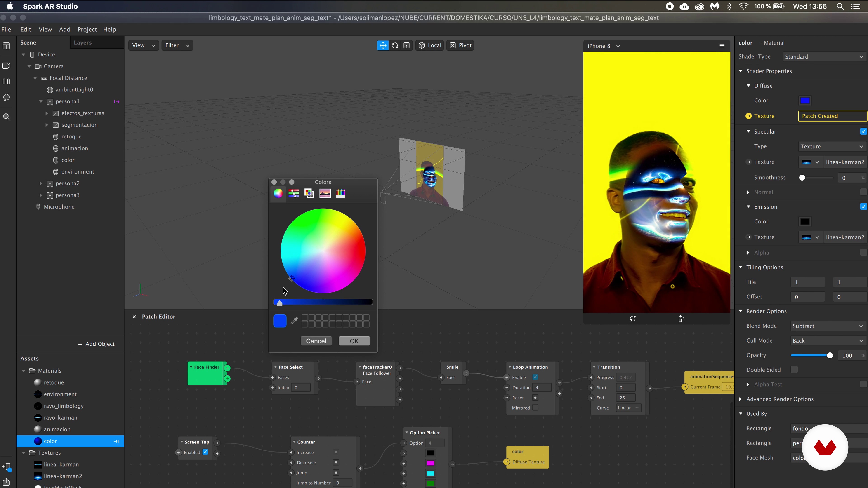Enable the Alpha checkbox
Screen dimensions: 868x488
tap(863, 253)
